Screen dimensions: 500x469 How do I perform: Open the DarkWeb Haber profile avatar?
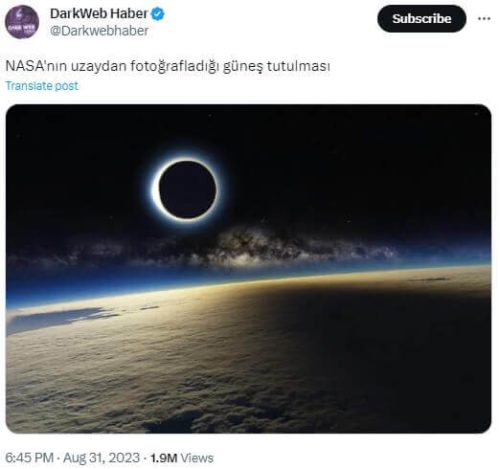22,22
